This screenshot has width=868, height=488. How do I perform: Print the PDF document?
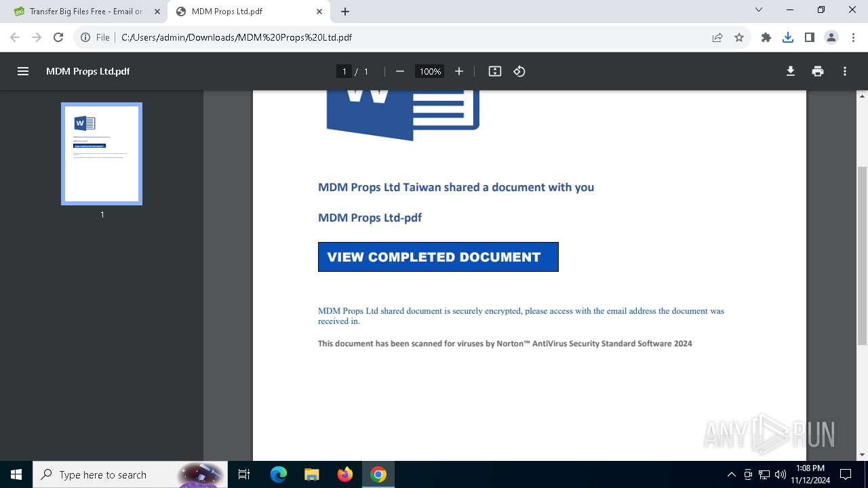[x=818, y=71]
